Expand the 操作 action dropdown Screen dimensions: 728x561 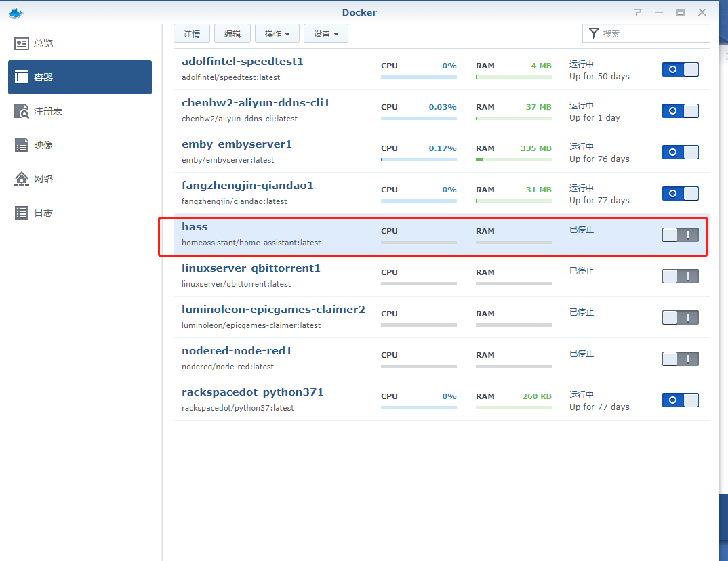[x=277, y=34]
